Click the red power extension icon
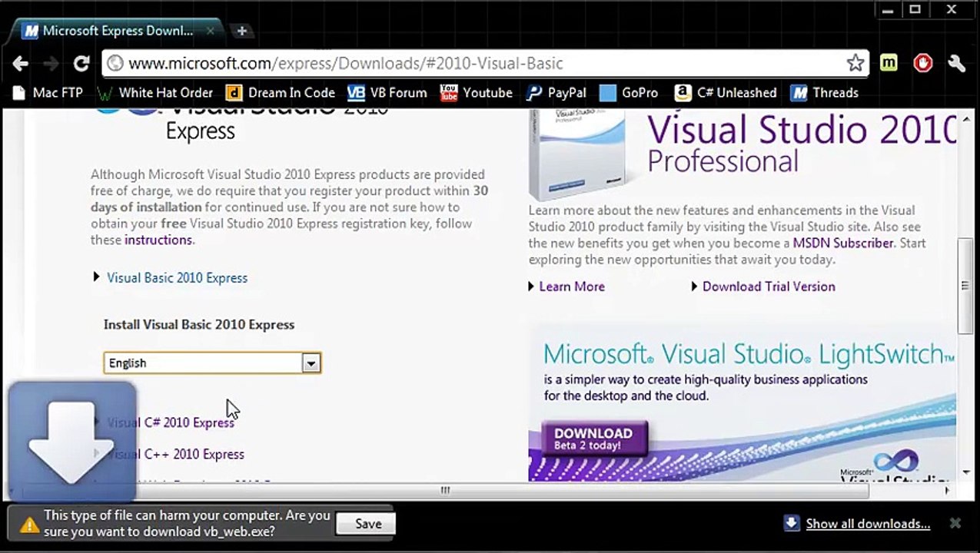The height and width of the screenshot is (553, 980). click(922, 64)
